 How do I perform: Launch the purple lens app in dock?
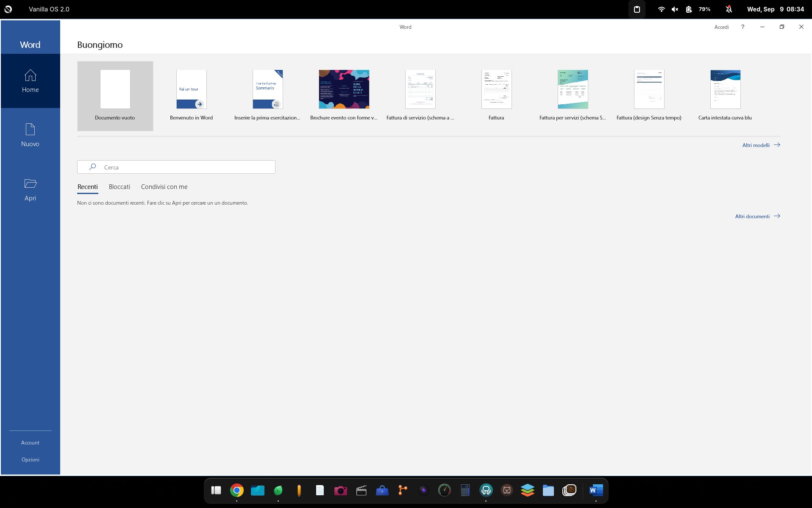tap(424, 490)
